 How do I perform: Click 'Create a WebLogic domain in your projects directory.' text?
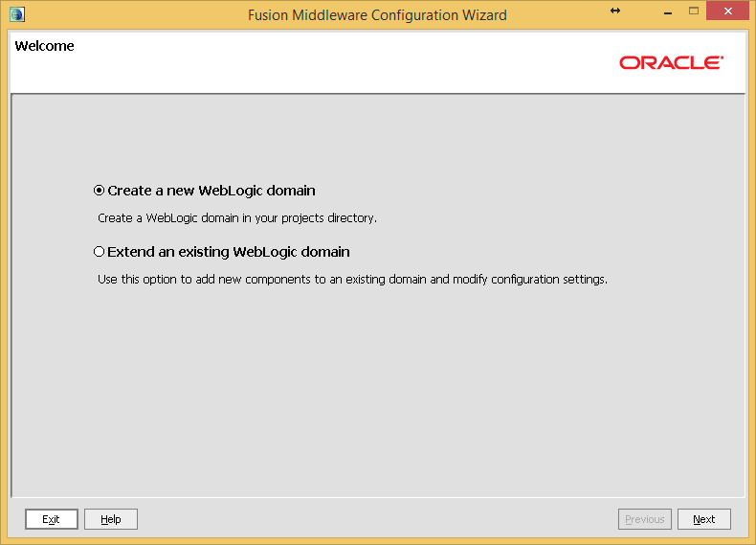pos(237,218)
